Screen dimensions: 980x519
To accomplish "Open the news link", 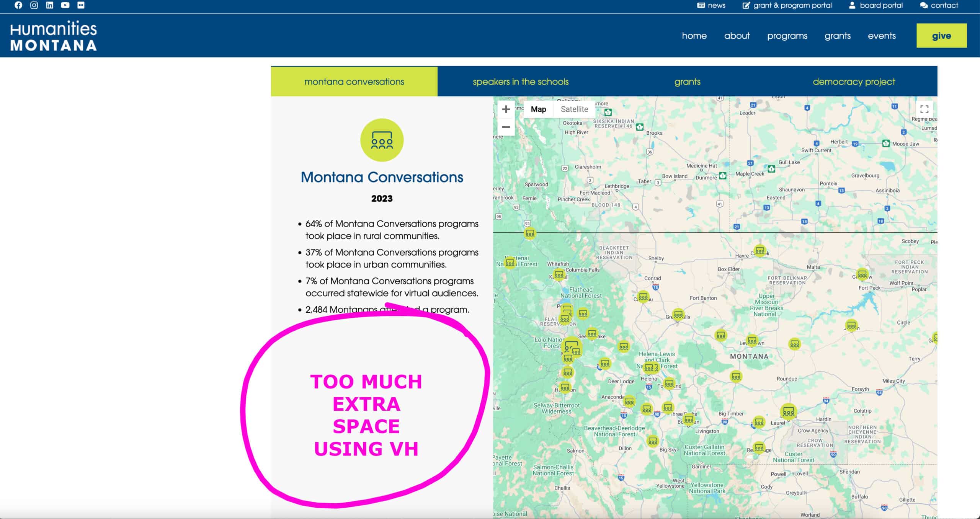I will coord(711,5).
